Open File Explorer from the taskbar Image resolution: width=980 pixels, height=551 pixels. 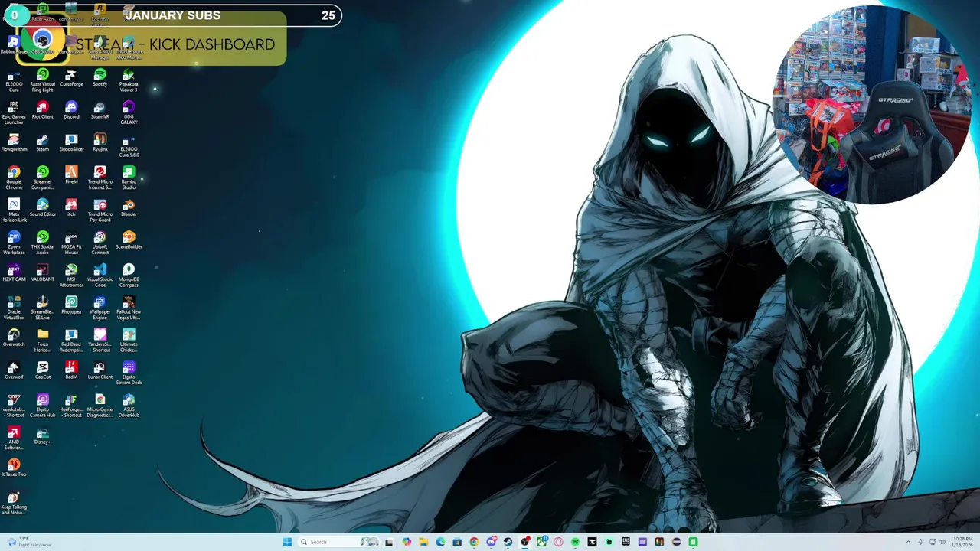pyautogui.click(x=423, y=542)
